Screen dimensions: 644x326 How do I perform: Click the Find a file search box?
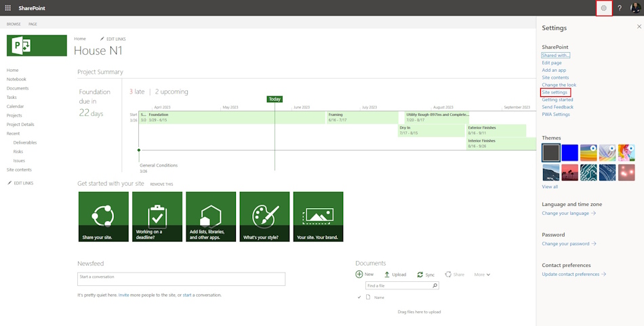pos(402,285)
